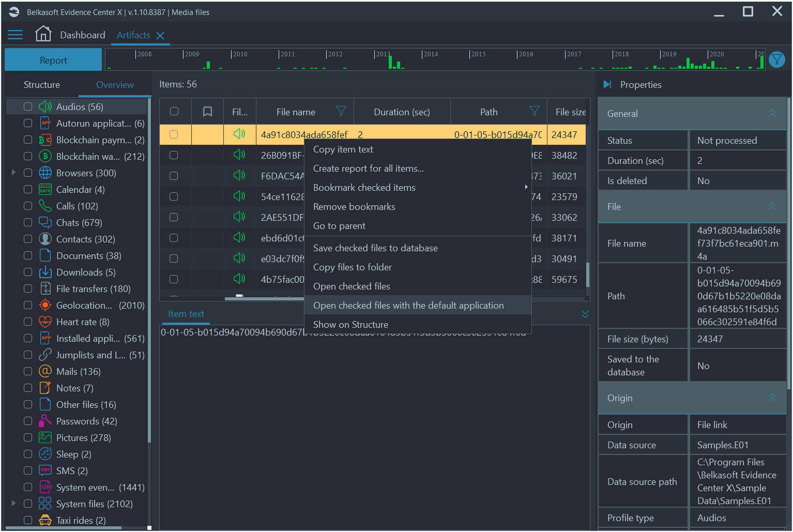Viewport: 793px width, 532px height.
Task: Click the Geolocation target icon
Action: (45, 305)
